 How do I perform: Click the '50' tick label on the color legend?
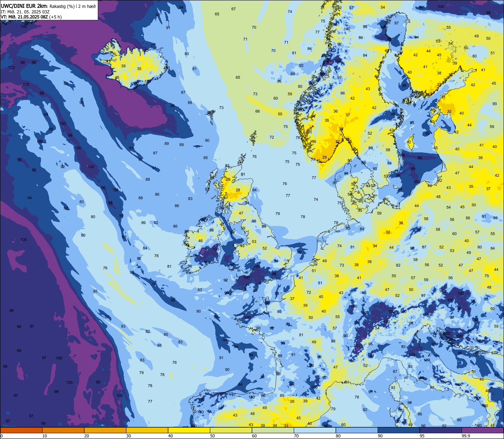(x=213, y=436)
